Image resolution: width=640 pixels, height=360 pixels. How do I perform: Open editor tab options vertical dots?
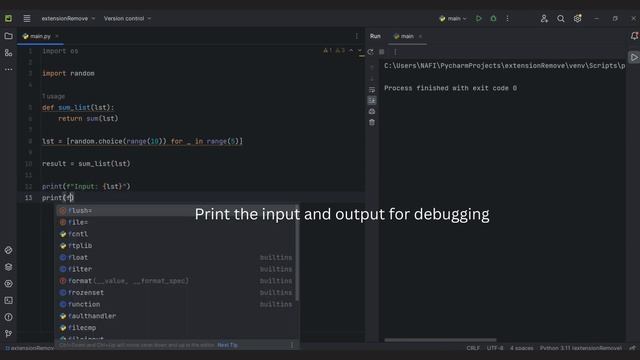pyautogui.click(x=356, y=36)
